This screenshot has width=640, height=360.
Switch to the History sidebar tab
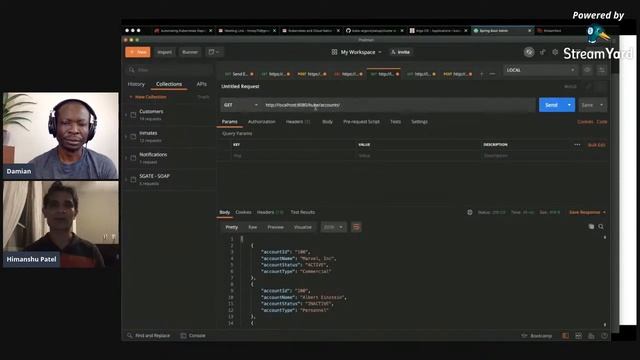pyautogui.click(x=136, y=84)
